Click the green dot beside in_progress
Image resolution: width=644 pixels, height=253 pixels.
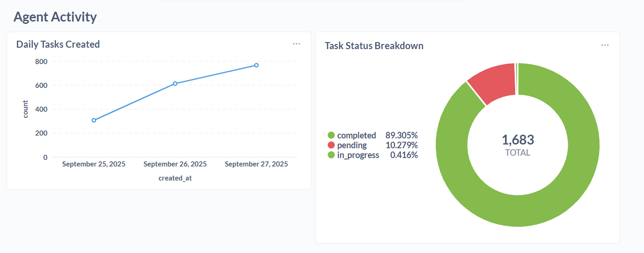[331, 155]
